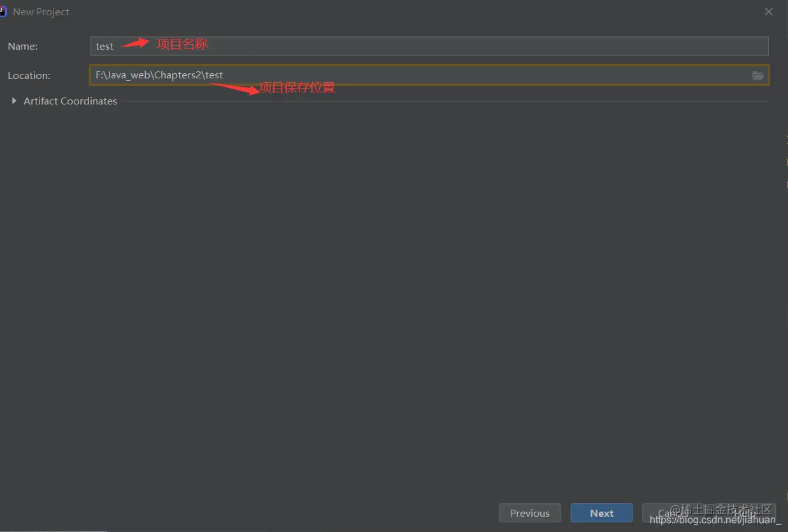Click the Help button

pyautogui.click(x=745, y=513)
